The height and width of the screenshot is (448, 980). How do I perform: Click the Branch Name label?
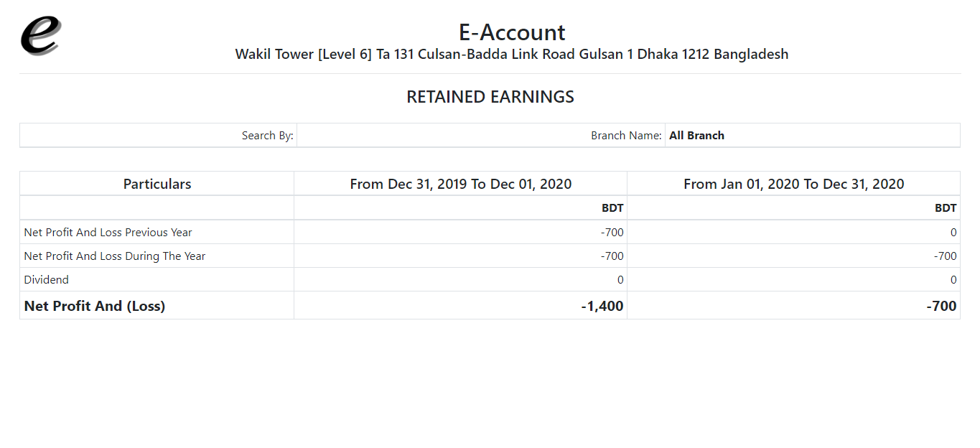(625, 136)
